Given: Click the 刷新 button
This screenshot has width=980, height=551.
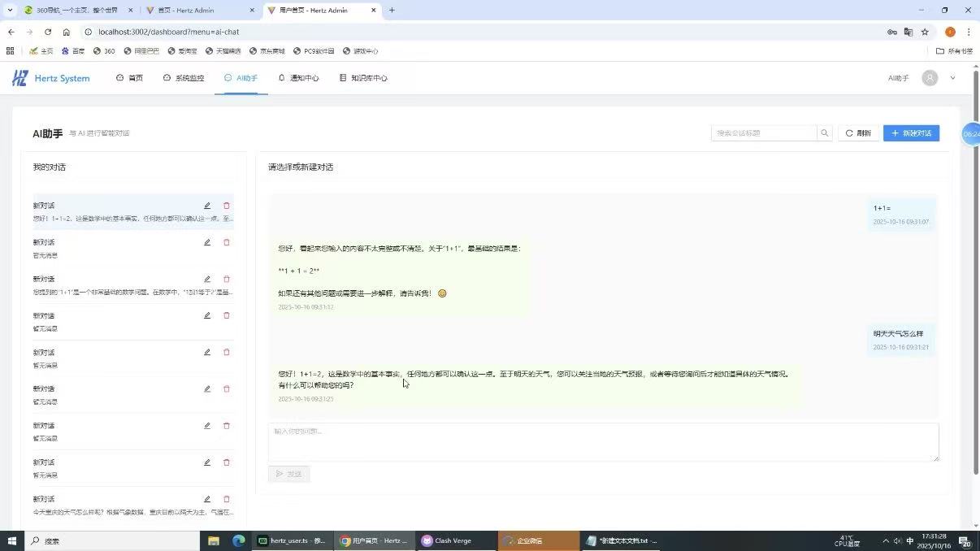Looking at the screenshot, I should [858, 133].
